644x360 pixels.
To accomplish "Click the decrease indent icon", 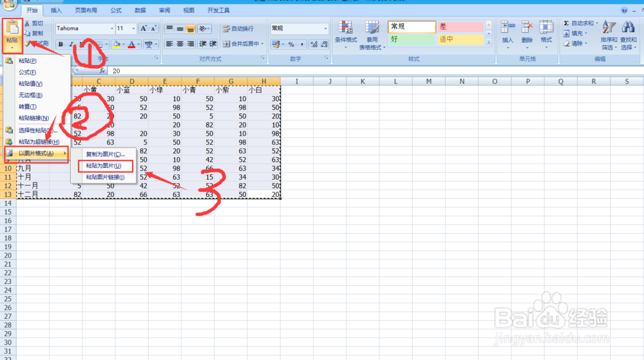I will (202, 44).
